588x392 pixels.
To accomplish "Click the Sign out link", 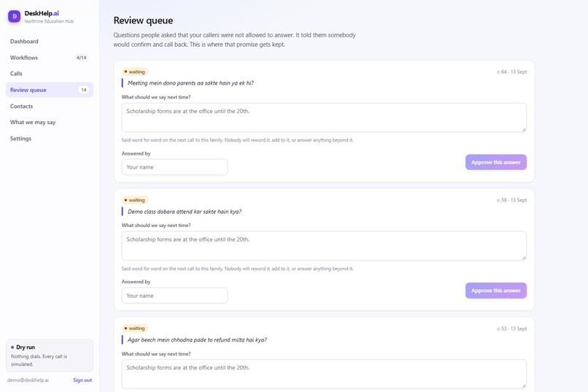I will (82, 380).
